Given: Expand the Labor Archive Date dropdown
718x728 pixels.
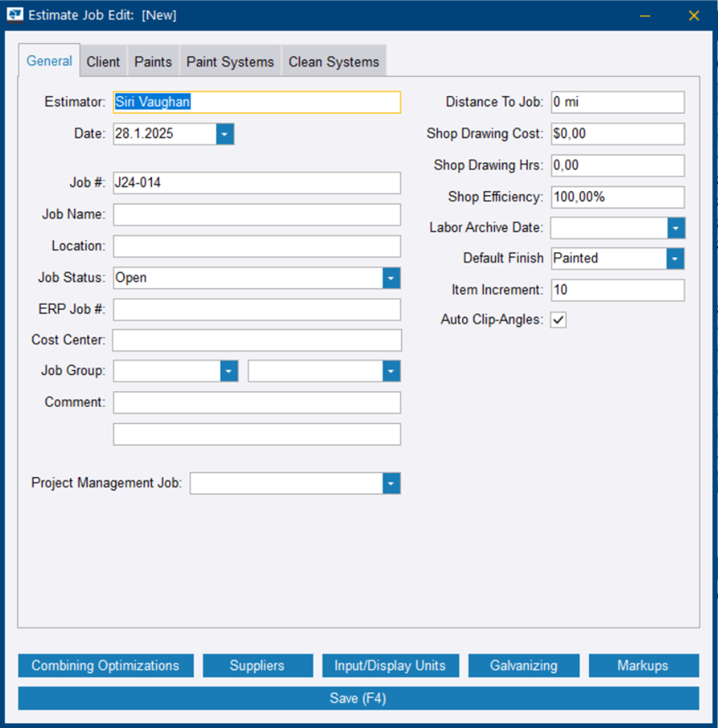Looking at the screenshot, I should point(675,228).
